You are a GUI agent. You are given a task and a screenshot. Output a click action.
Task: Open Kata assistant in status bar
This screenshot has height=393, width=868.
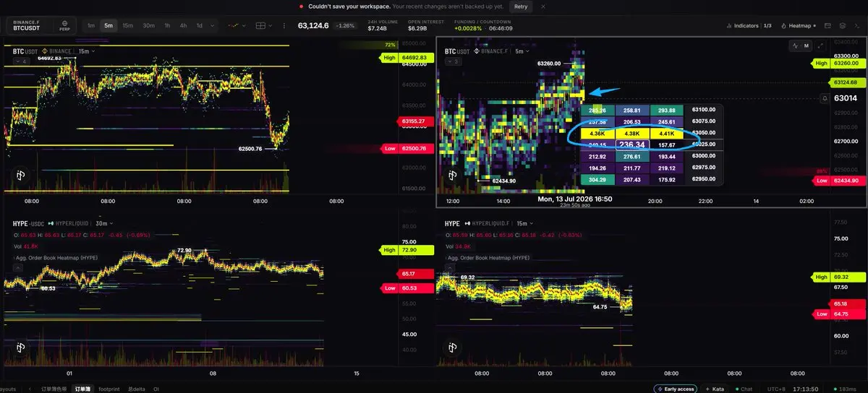714,389
